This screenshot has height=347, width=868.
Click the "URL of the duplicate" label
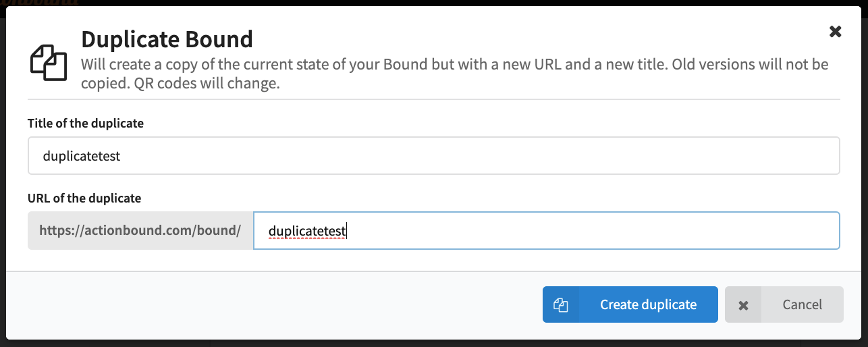[x=84, y=198]
